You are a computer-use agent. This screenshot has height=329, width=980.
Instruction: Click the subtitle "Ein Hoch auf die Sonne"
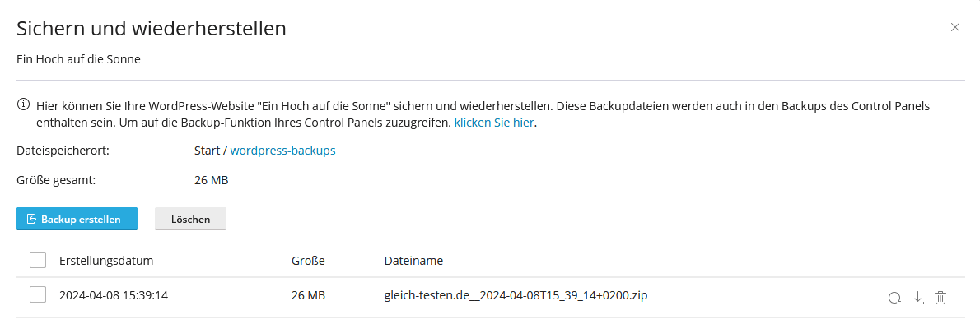coord(78,59)
